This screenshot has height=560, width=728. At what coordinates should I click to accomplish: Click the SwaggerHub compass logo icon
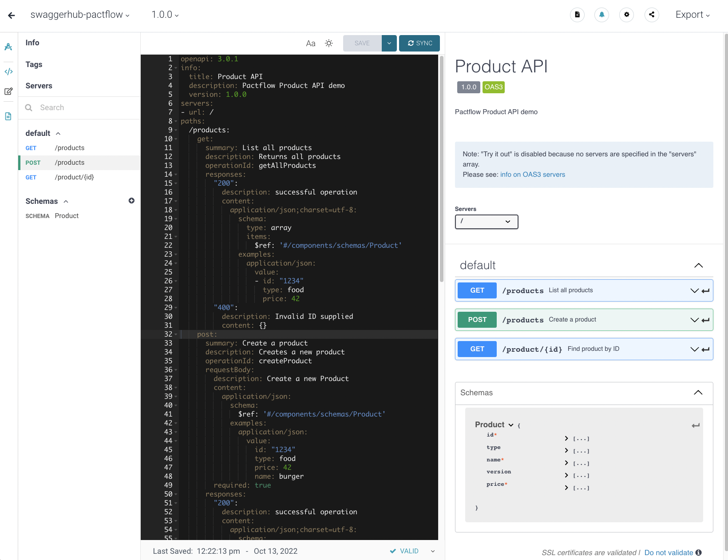8,47
